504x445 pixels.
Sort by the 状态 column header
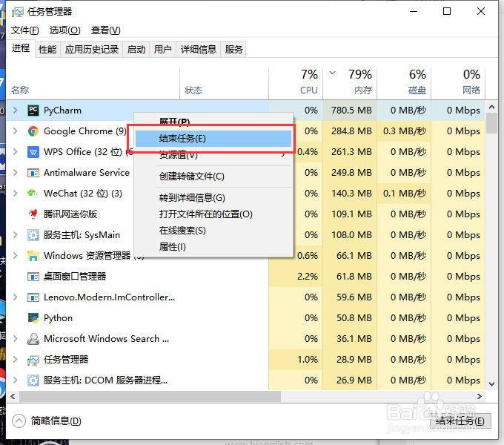[224, 83]
